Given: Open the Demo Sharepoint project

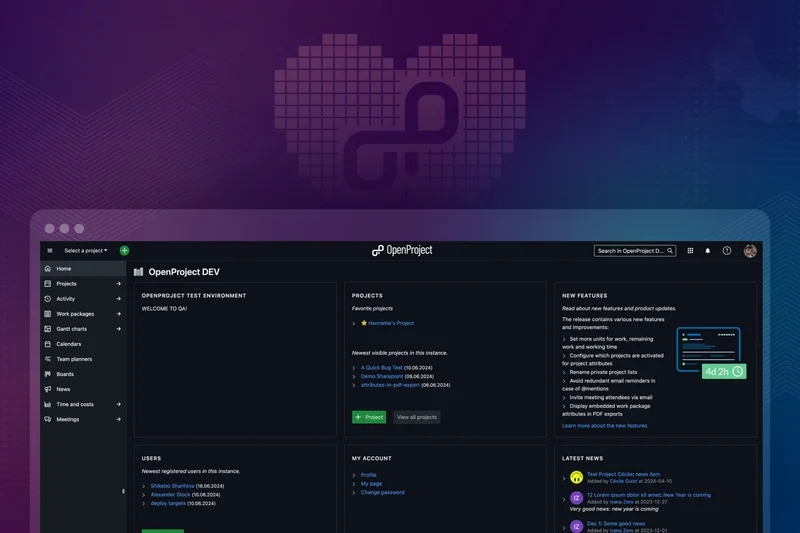Looking at the screenshot, I should (x=382, y=376).
